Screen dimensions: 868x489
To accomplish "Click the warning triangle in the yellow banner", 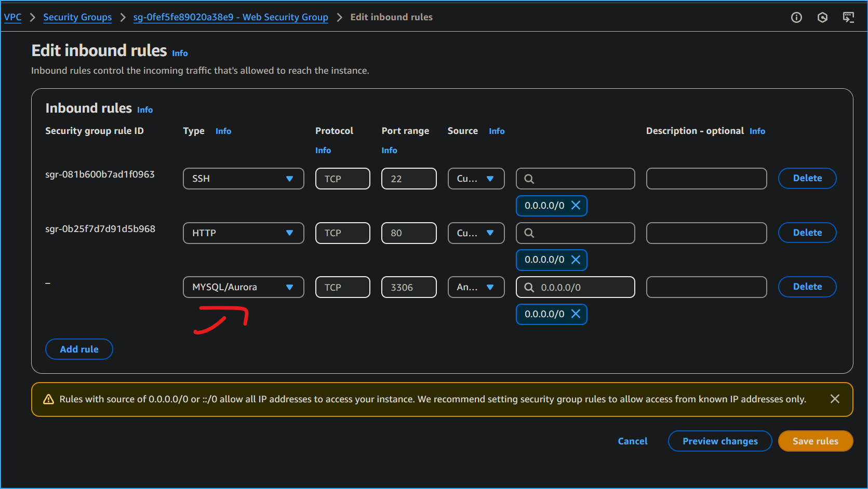I will point(48,399).
